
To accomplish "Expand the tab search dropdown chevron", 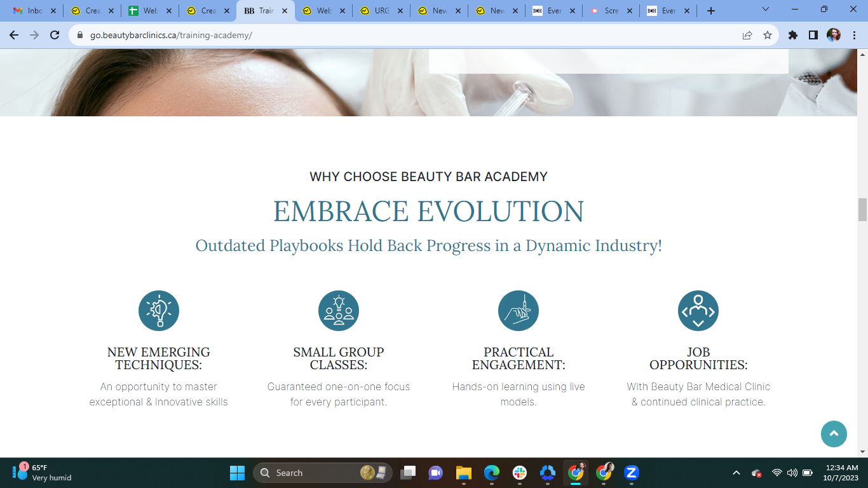I will point(766,10).
